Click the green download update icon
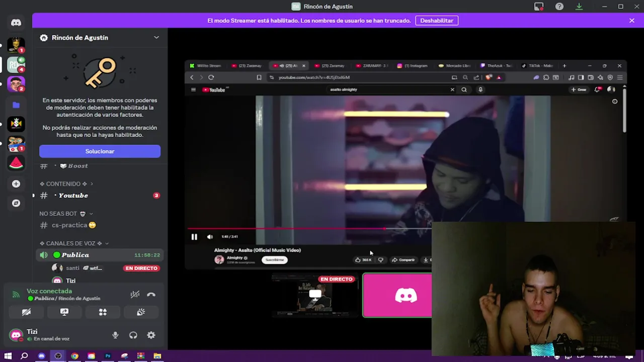 click(x=579, y=7)
